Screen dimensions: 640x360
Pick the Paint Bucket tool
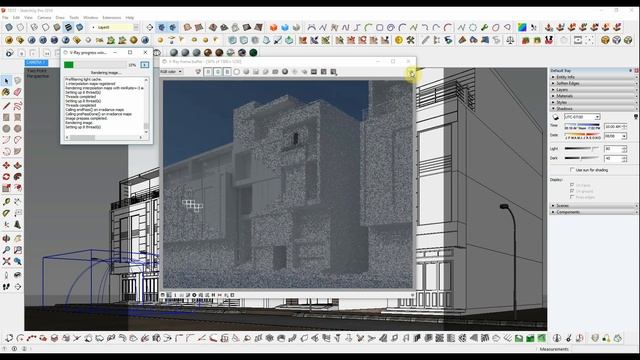point(7,92)
